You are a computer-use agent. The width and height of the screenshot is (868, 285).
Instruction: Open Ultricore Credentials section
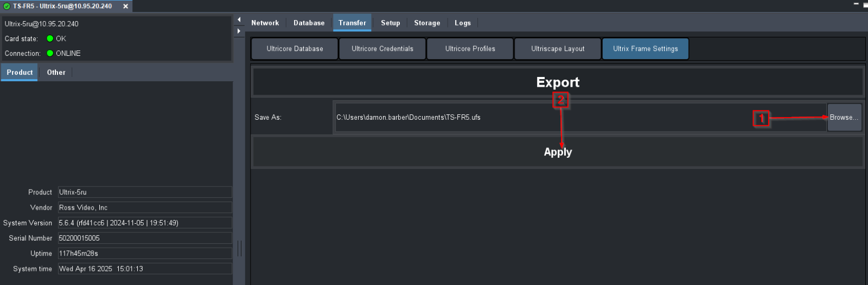(x=382, y=49)
